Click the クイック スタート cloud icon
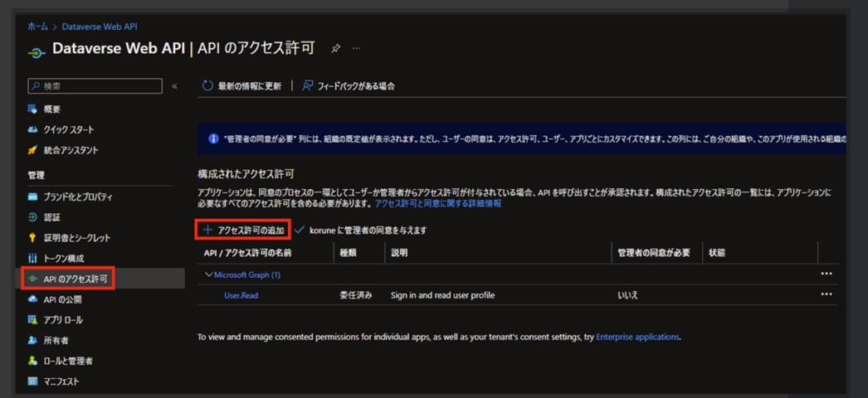Screen dimensions: 868x398 pyautogui.click(x=32, y=130)
